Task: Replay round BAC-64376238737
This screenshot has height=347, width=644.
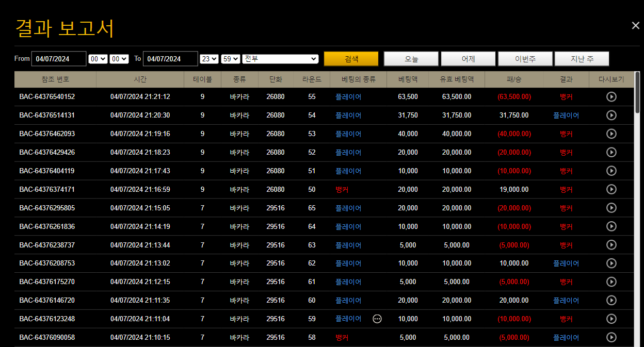Action: [611, 245]
